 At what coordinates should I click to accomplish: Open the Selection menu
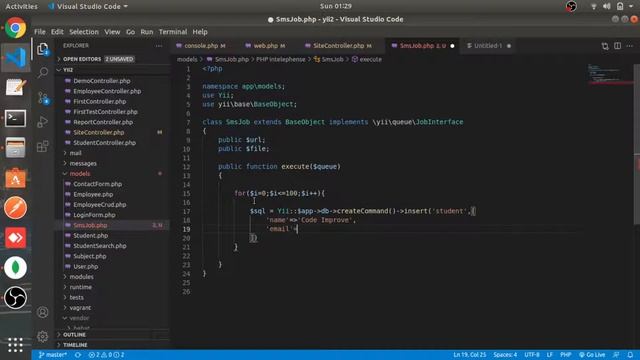[x=84, y=32]
